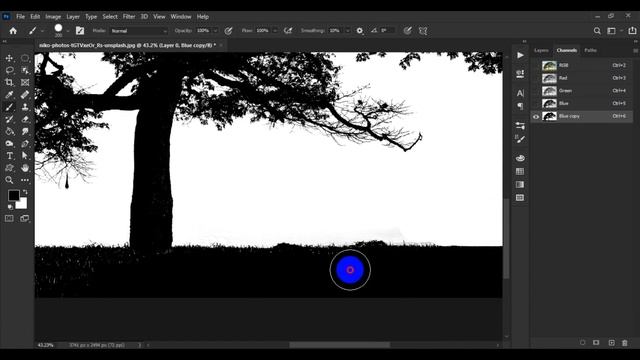Switch to the Paths tab
This screenshot has width=640, height=360.
(590, 50)
